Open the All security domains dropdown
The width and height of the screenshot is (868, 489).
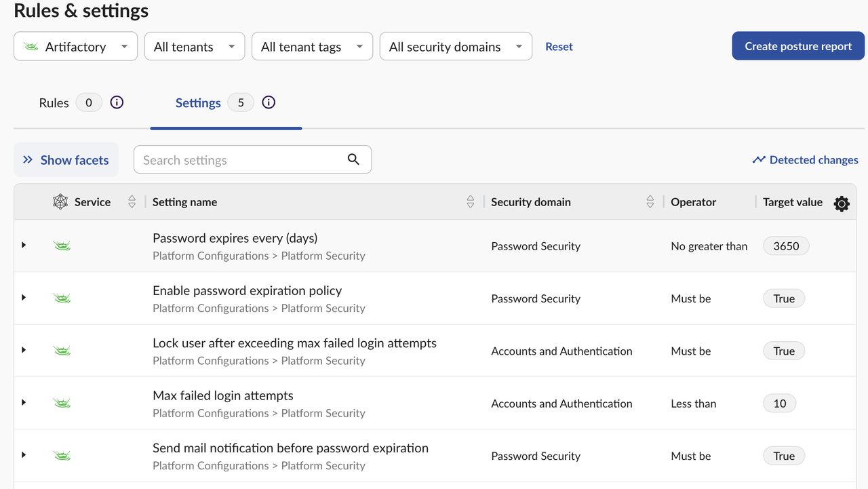(455, 47)
